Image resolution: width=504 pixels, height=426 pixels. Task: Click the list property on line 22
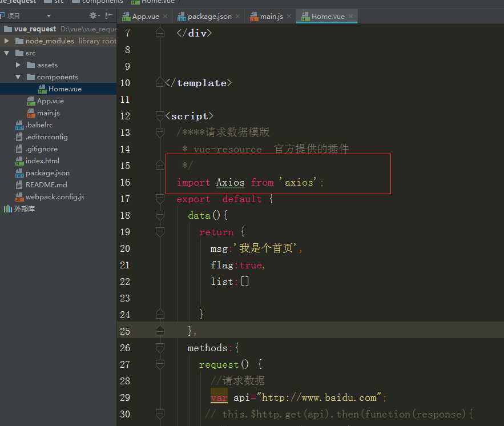click(x=222, y=282)
